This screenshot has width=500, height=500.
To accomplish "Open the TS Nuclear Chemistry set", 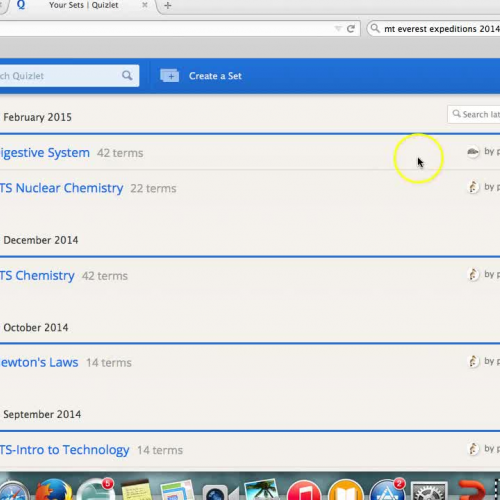I will pos(61,188).
